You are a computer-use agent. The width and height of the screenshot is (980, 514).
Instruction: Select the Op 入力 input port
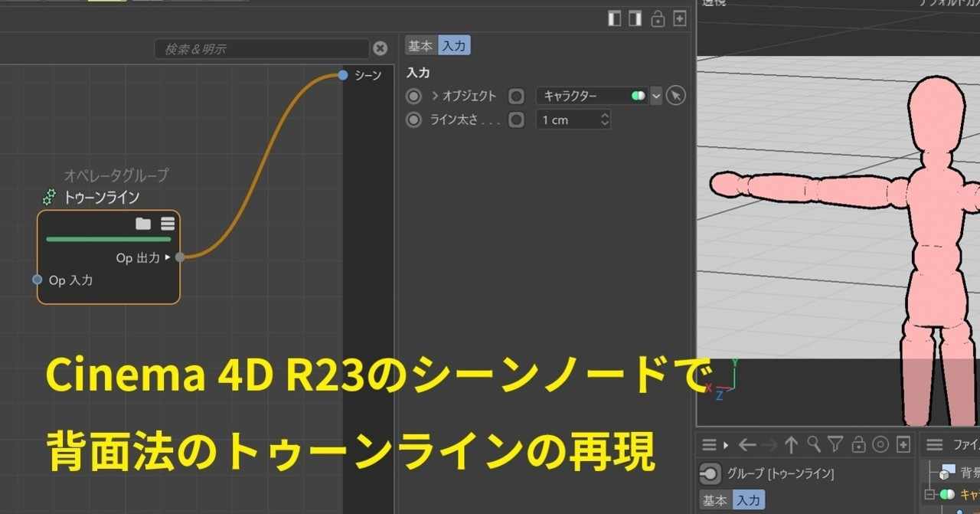37,280
